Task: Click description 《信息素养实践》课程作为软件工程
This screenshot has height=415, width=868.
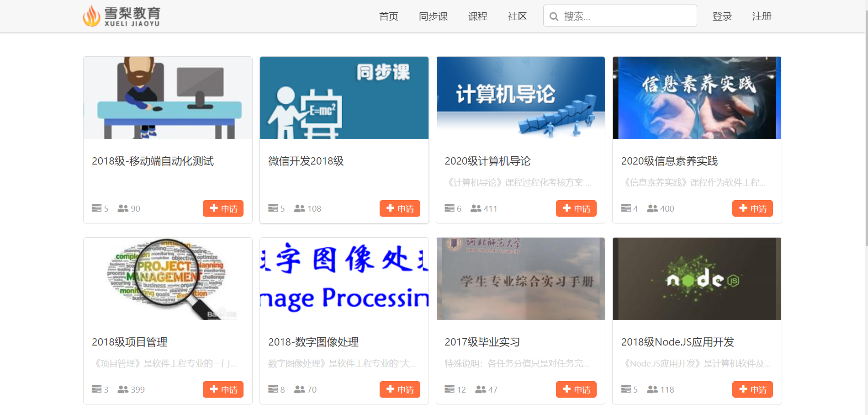Action: click(x=694, y=182)
